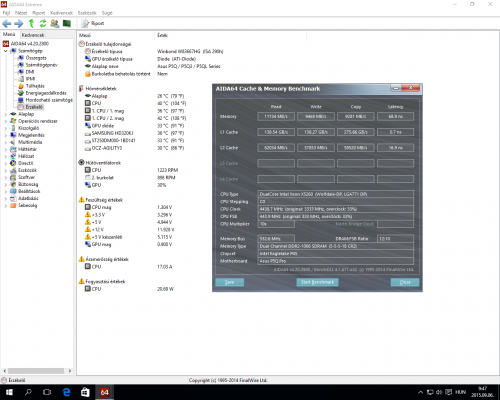500x400 pixels.
Task: Click the Szoftver icon in the tree
Action: [13, 177]
